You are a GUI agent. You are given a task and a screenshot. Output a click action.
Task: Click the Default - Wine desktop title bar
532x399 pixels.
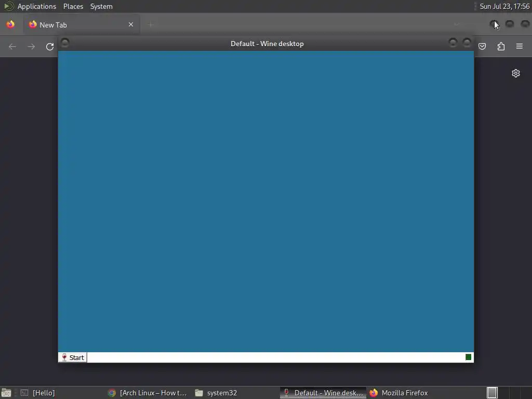[x=267, y=44]
